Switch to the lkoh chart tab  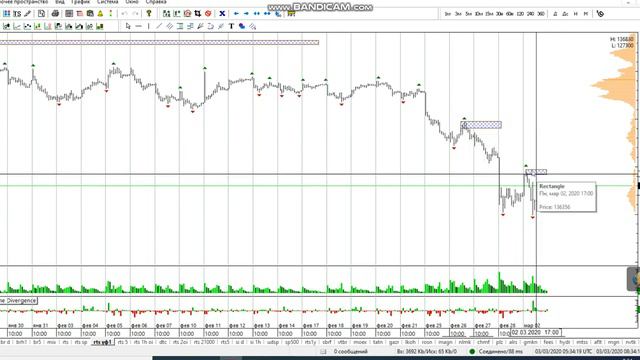pyautogui.click(x=410, y=342)
